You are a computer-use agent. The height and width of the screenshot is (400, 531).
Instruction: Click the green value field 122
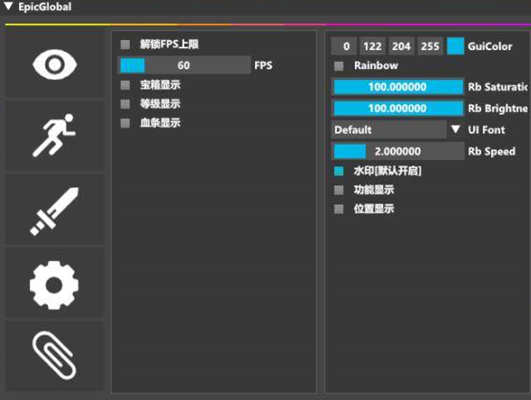tap(372, 46)
